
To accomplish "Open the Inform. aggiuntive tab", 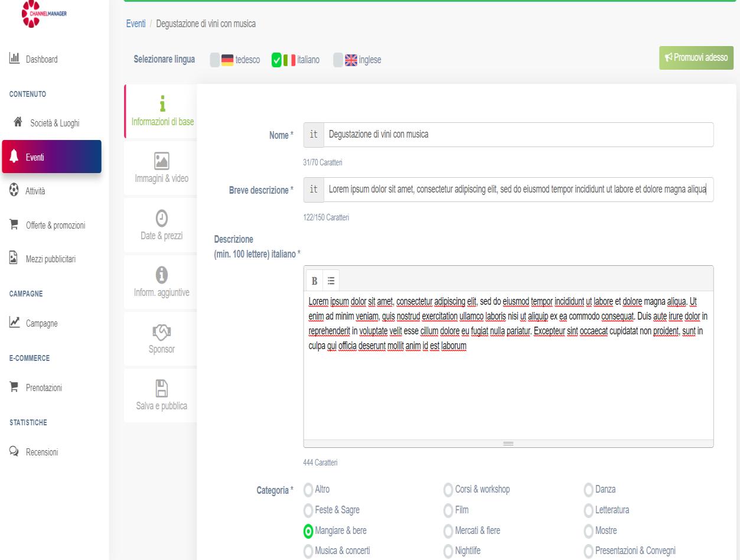I will pos(160,282).
